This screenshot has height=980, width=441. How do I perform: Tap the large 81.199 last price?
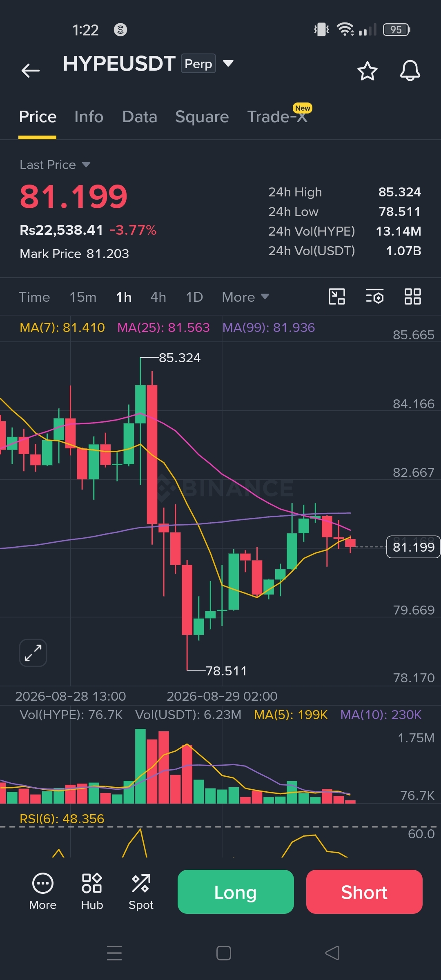click(x=74, y=196)
